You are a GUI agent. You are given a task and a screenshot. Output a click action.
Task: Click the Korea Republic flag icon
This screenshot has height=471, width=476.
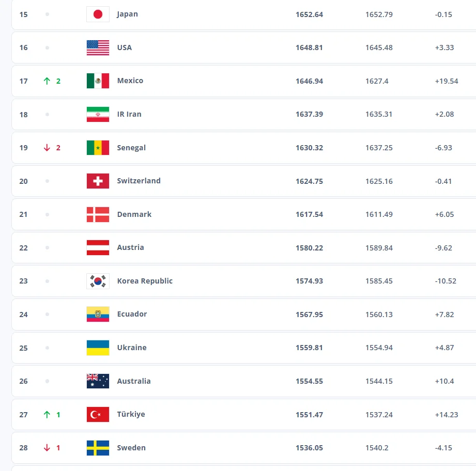[98, 281]
